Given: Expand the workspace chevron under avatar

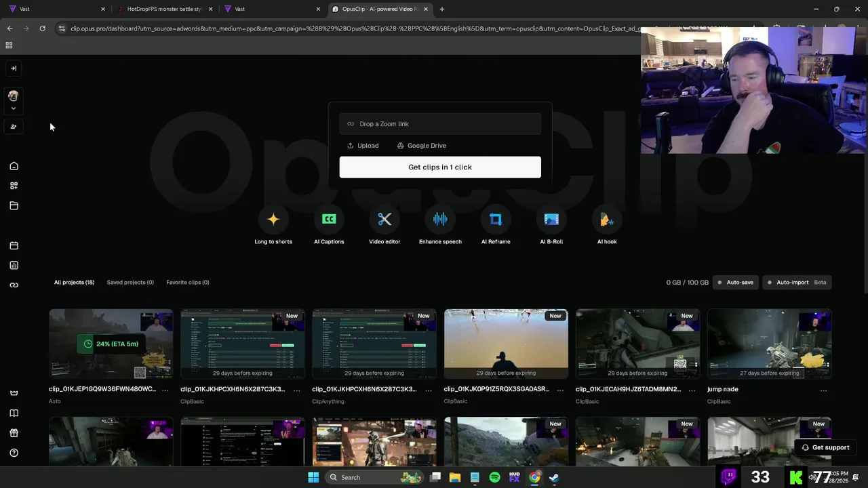Looking at the screenshot, I should click(13, 108).
